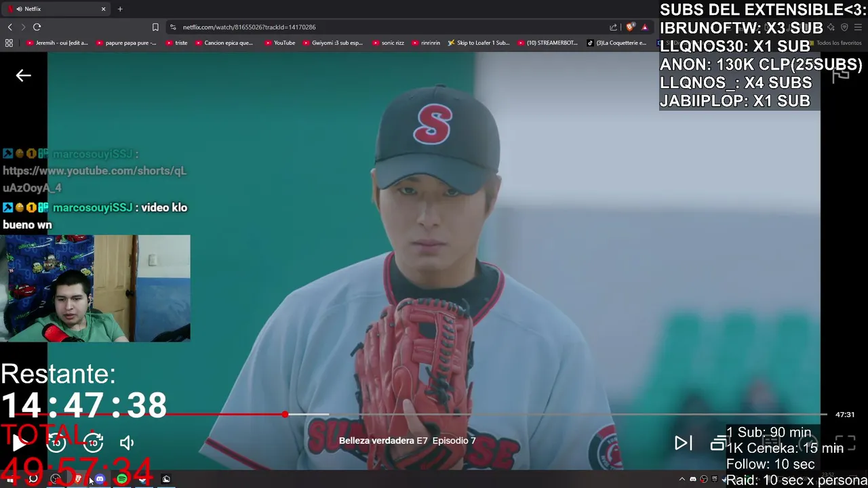Open the 'Gwiyomi :3 sub esp' bookmark
The width and height of the screenshot is (868, 488).
coord(332,43)
